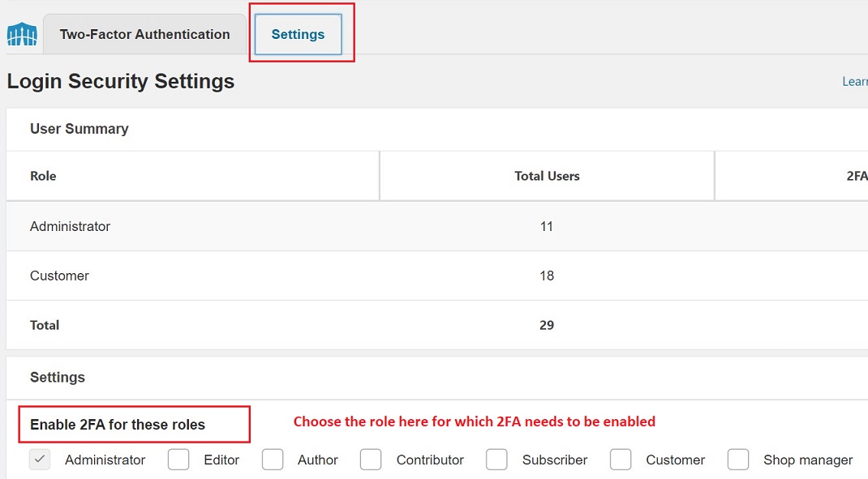868x479 pixels.
Task: Enable 2FA for Subscriber users
Action: pos(496,460)
